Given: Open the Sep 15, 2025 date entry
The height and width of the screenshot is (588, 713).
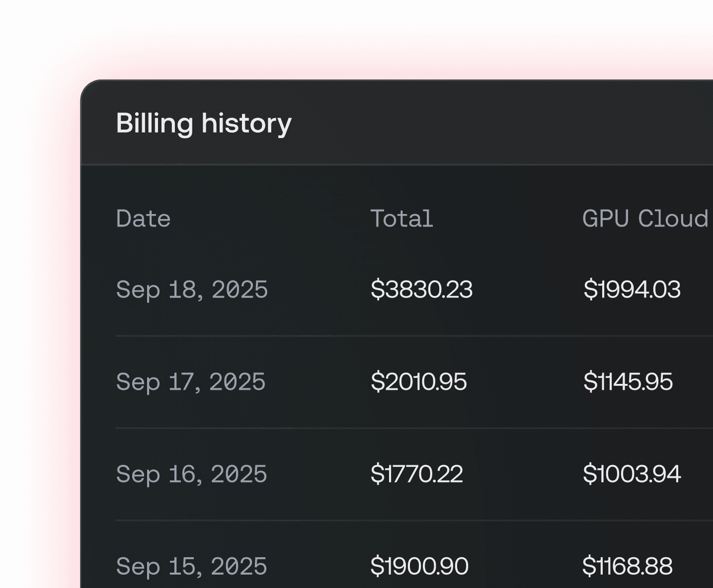Looking at the screenshot, I should [192, 566].
